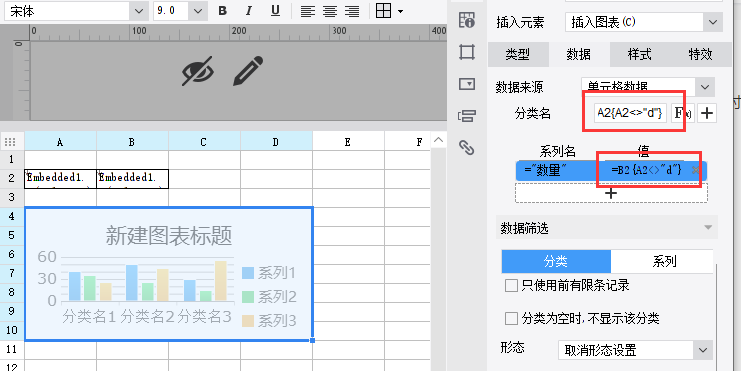741x371 pixels.
Task: Select the 分类 filter tab
Action: coord(556,261)
